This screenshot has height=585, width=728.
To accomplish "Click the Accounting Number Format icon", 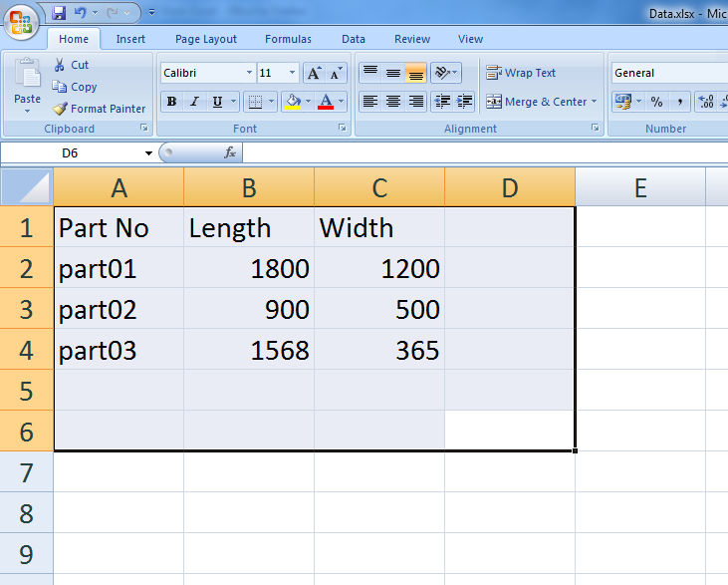I will point(623,102).
